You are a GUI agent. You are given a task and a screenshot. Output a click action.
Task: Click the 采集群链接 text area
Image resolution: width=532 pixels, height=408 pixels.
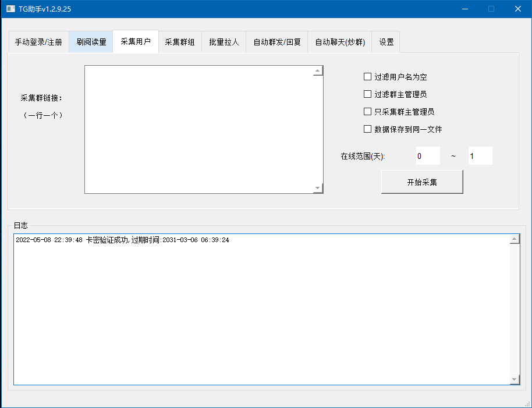pyautogui.click(x=198, y=129)
